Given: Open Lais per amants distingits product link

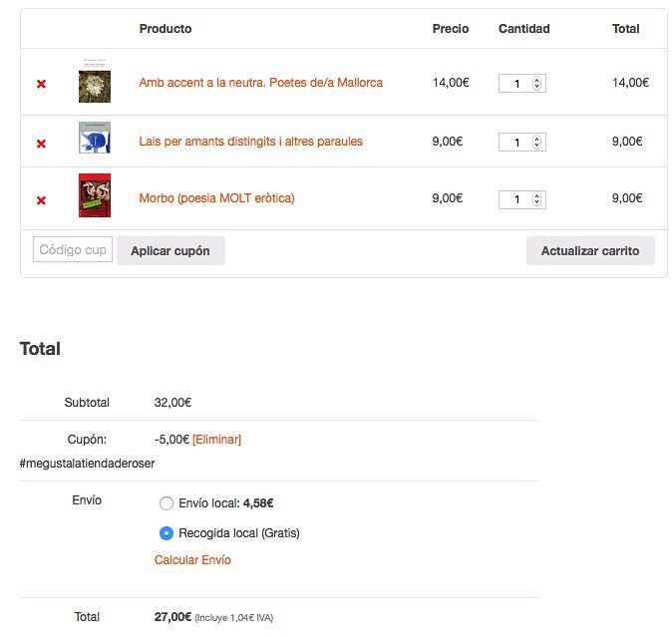Looking at the screenshot, I should coord(251,142).
